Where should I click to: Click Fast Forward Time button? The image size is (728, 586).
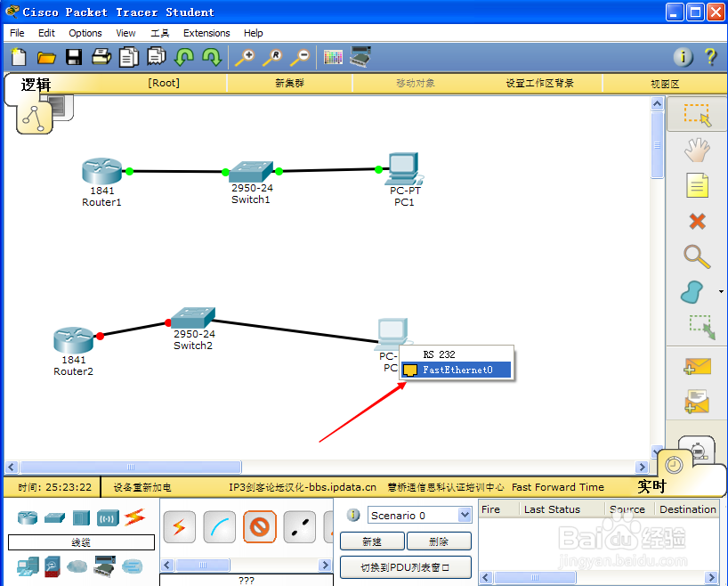coord(558,487)
